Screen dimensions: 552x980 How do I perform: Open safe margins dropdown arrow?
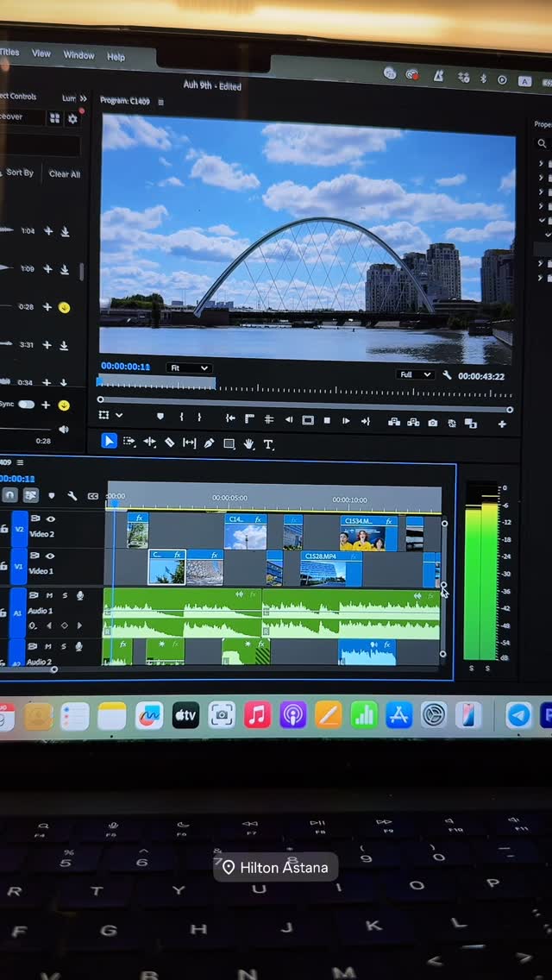click(x=119, y=416)
